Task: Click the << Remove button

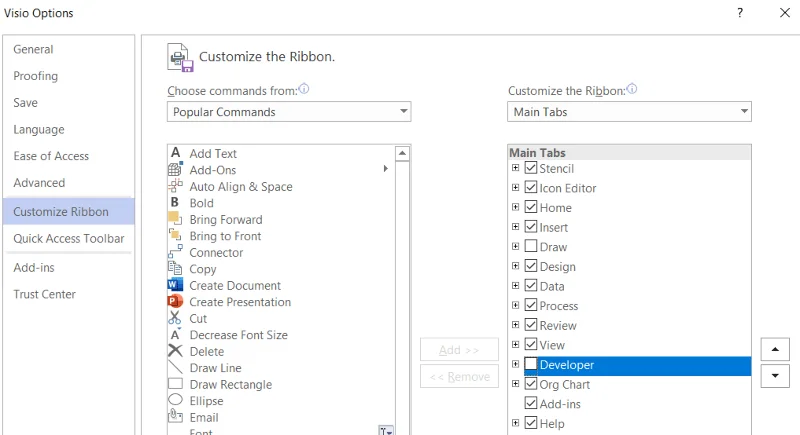Action: (459, 376)
